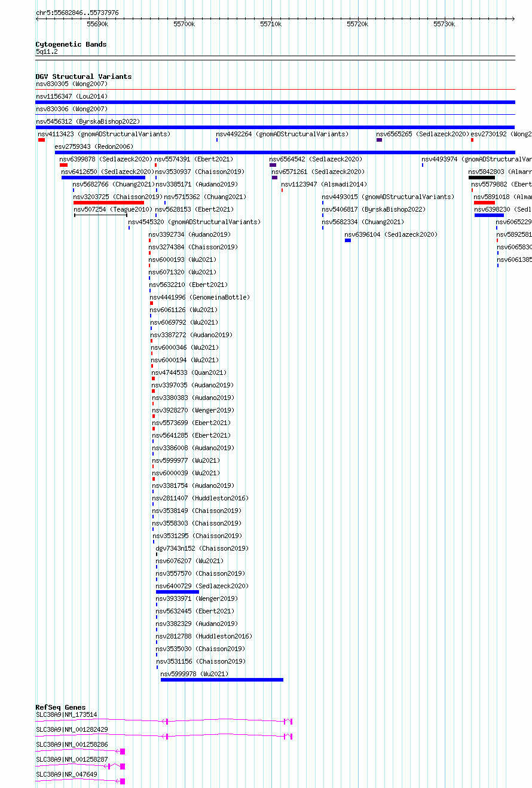Click the nsv2812788 (Huddleston2016) label
532x788 pixels.
[204, 636]
